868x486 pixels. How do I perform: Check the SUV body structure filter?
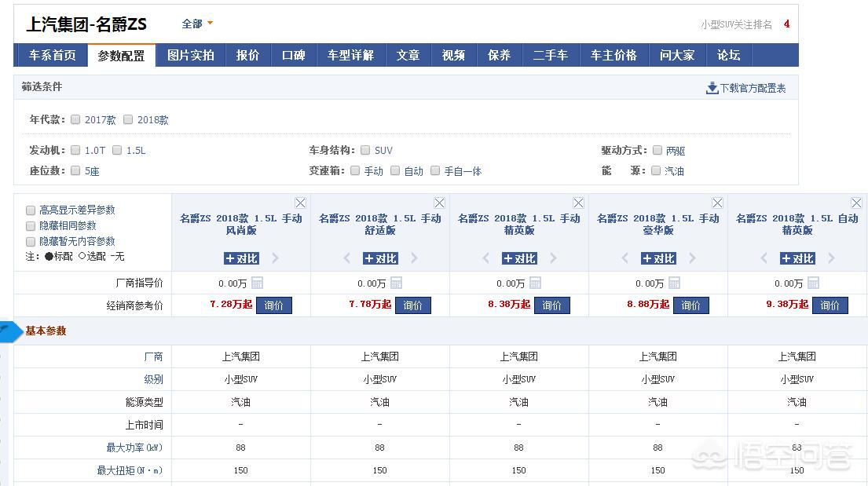[x=365, y=150]
